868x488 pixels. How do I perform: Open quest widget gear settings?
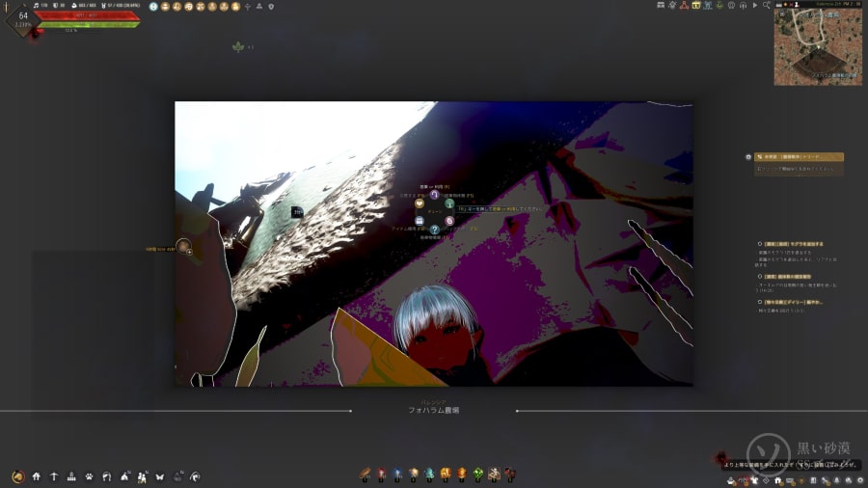(748, 157)
